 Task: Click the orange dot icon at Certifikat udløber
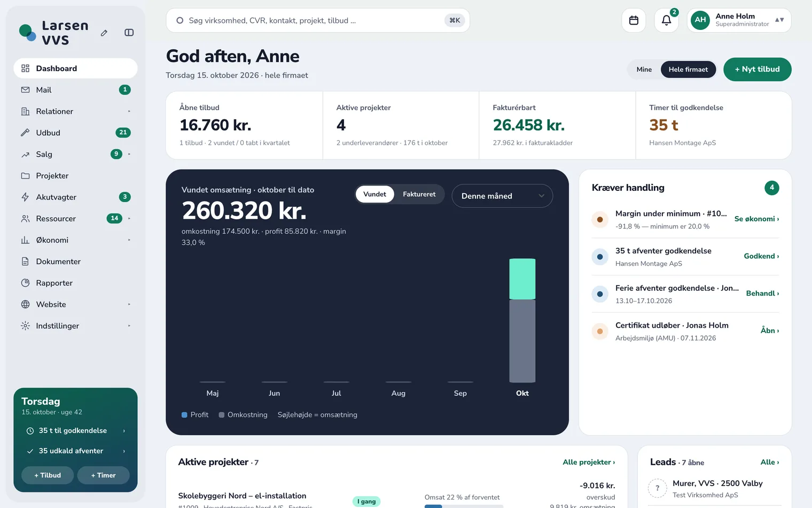point(600,332)
